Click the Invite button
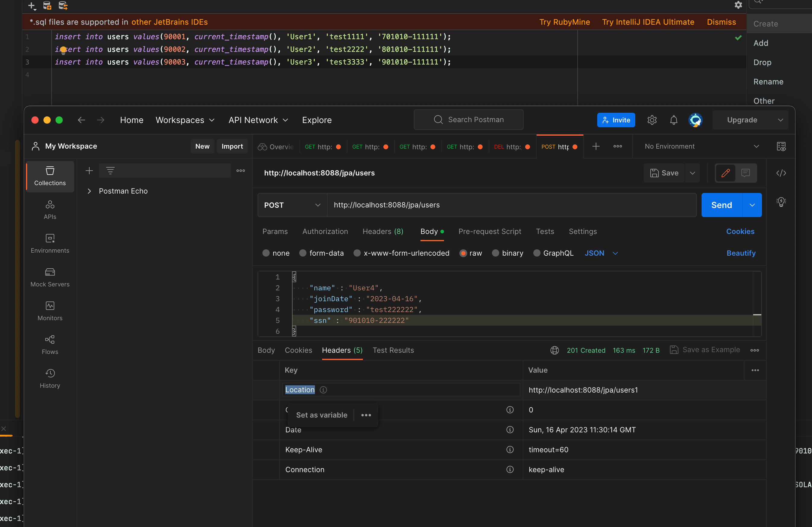The height and width of the screenshot is (527, 812). click(x=616, y=120)
